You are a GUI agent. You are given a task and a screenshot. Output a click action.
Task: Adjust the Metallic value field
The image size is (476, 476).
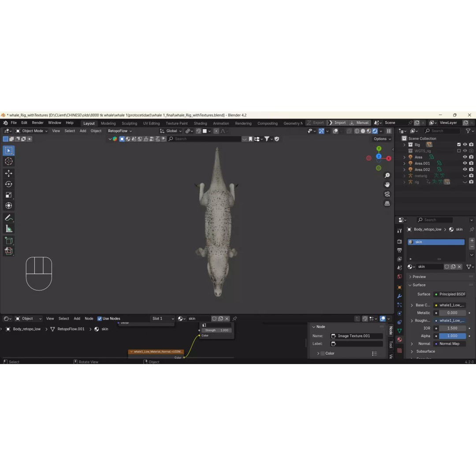452,312
